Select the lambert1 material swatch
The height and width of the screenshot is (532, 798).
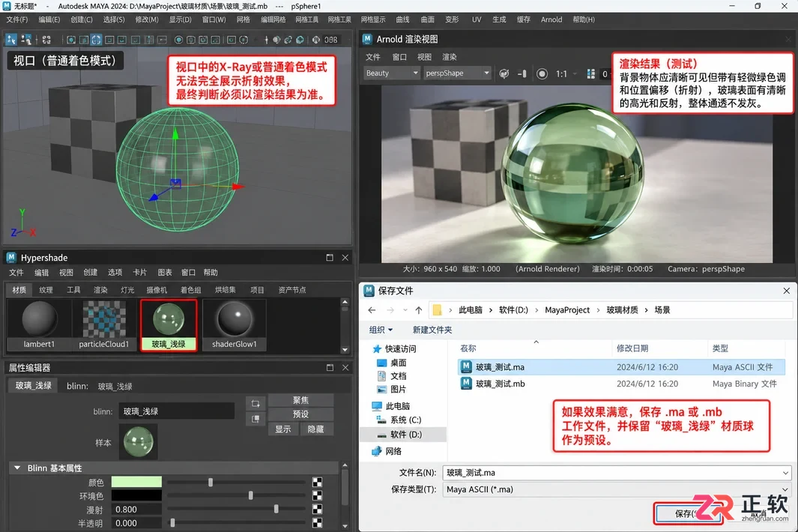pyautogui.click(x=39, y=324)
